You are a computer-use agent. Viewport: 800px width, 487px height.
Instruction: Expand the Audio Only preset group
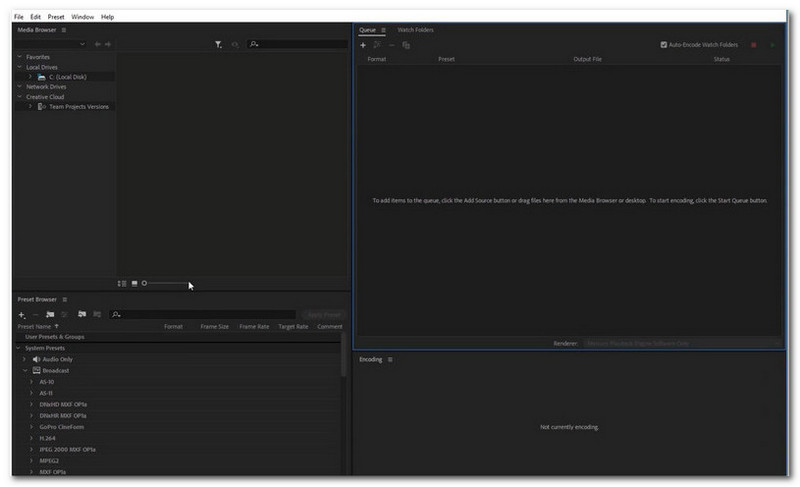pos(25,358)
